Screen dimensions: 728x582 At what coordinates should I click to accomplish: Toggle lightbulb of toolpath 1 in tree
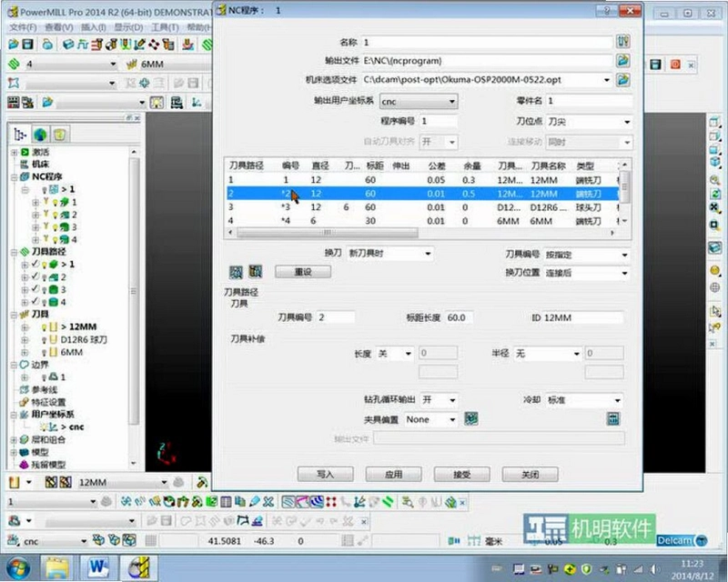45,265
